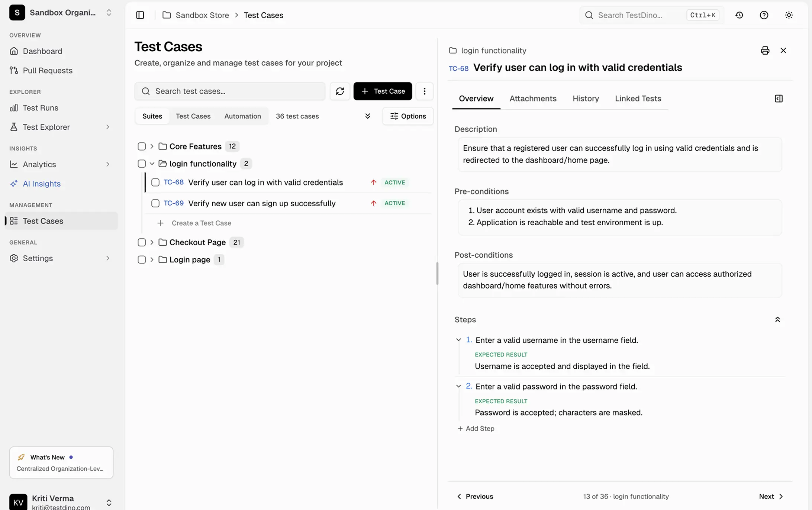Open the organization switcher dropdown
This screenshot has height=510, width=812.
click(x=109, y=13)
